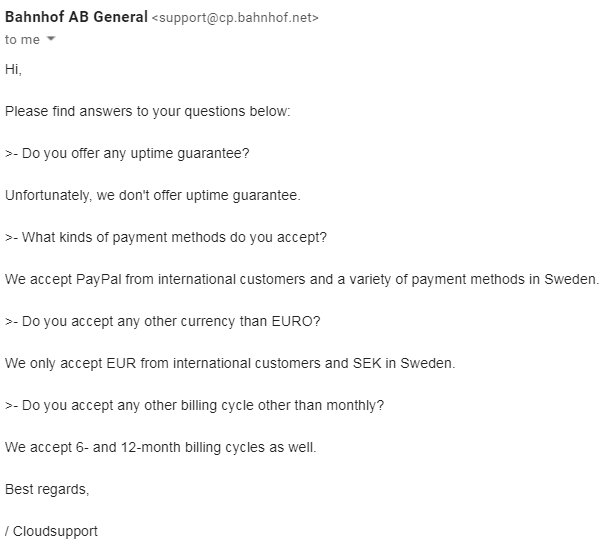Click the "Please find answers" sentence
Image resolution: width=602 pixels, height=543 pixels.
pos(147,111)
